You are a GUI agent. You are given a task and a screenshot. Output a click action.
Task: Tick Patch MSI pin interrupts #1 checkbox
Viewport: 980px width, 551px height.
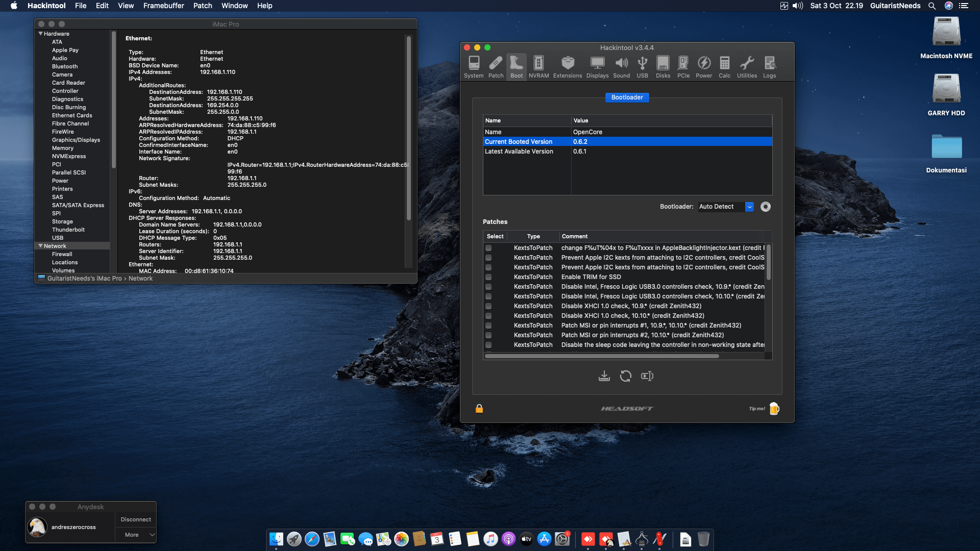[488, 325]
